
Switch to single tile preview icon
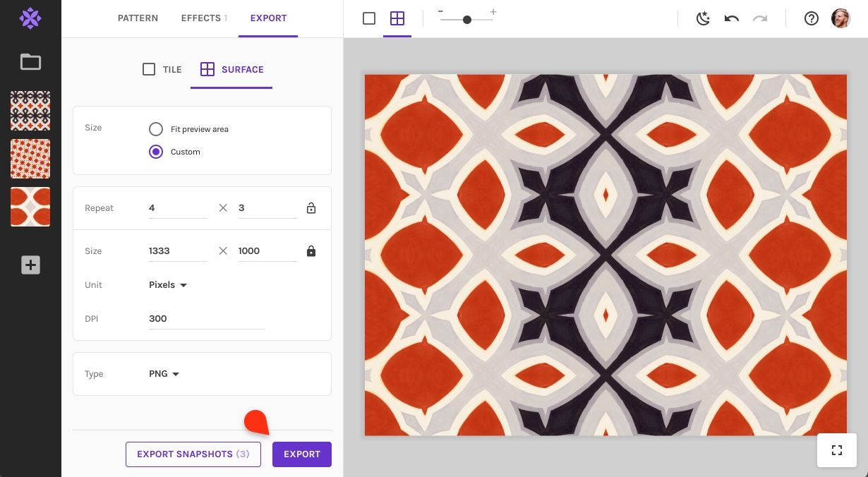[369, 18]
